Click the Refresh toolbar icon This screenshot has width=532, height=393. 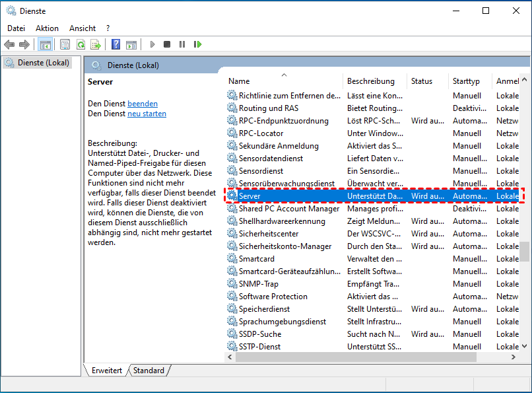click(x=81, y=44)
